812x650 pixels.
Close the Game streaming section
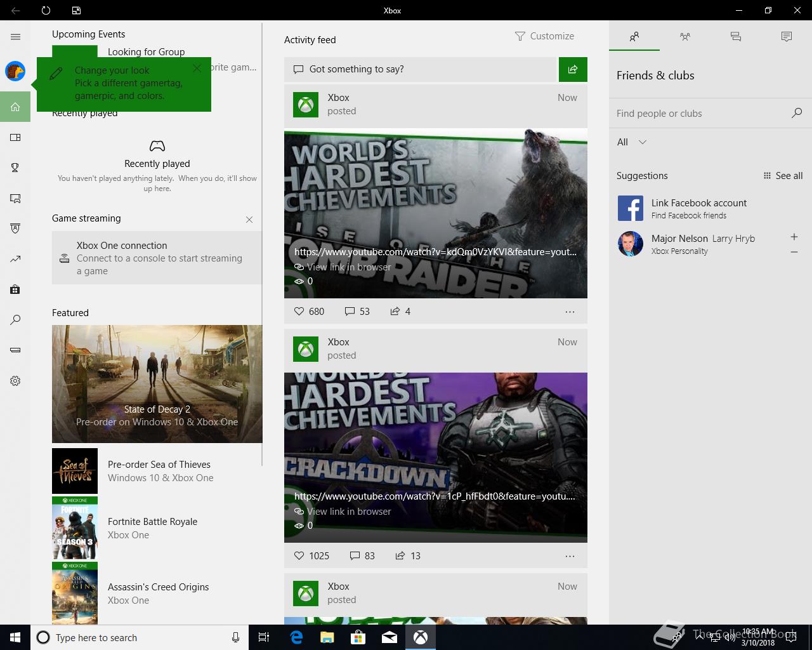(249, 220)
